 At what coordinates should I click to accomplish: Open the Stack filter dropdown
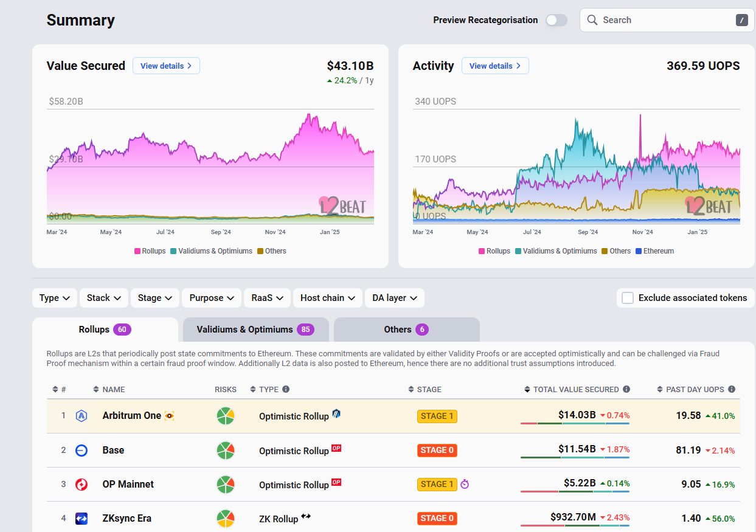104,298
